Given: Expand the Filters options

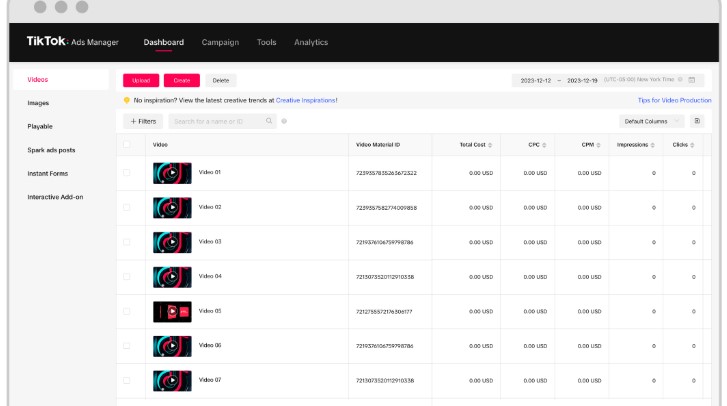Looking at the screenshot, I should point(142,121).
